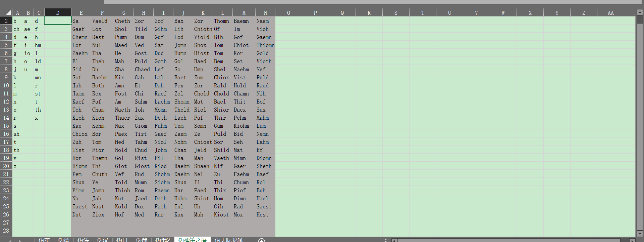The image size is (644, 242).
Task: Select cell containing "Thiomn"
Action: 265,45
